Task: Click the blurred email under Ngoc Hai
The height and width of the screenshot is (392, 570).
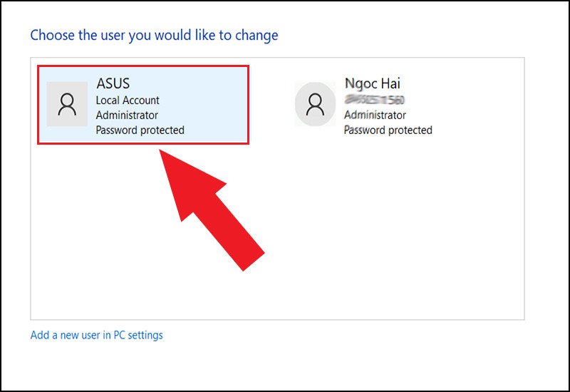Action: (374, 100)
